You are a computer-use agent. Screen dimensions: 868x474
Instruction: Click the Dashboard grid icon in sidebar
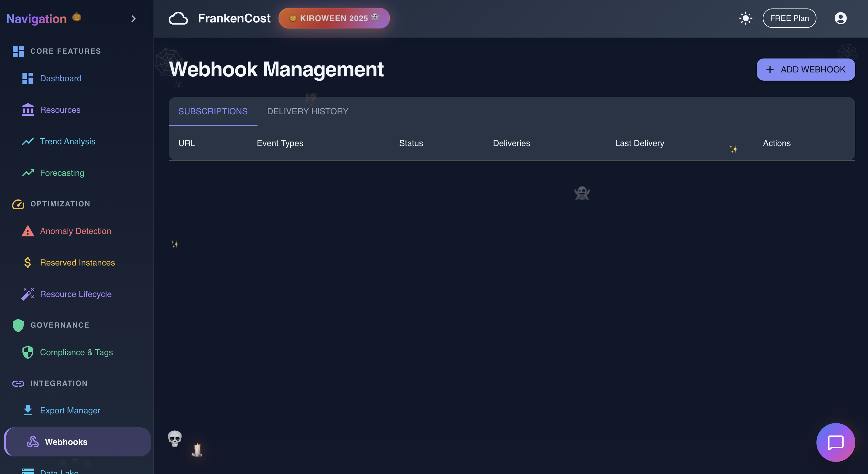click(x=28, y=78)
